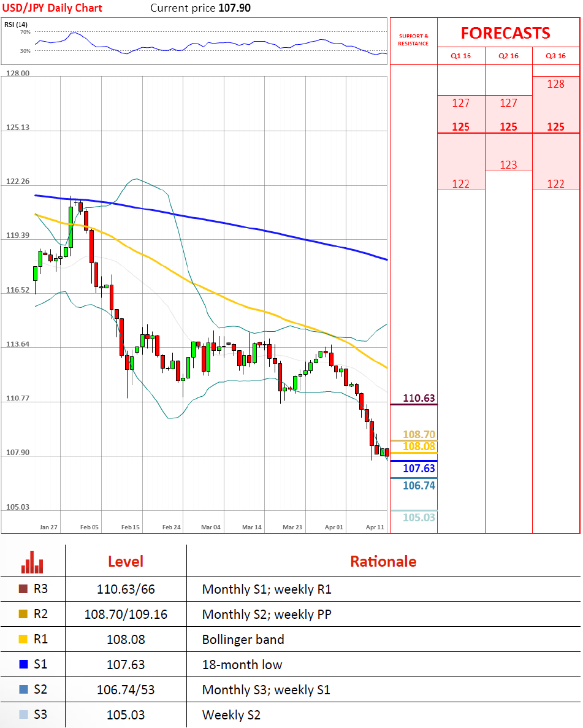The image size is (583, 728).
Task: Click the 18-month low rationale
Action: point(242,664)
